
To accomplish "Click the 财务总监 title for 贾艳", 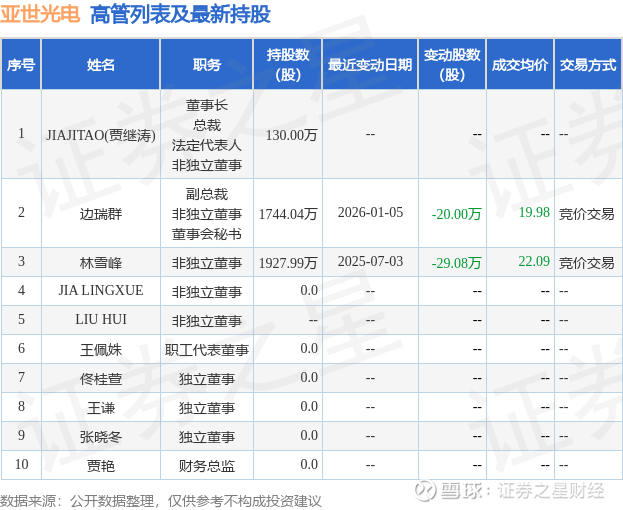I will [x=207, y=465].
